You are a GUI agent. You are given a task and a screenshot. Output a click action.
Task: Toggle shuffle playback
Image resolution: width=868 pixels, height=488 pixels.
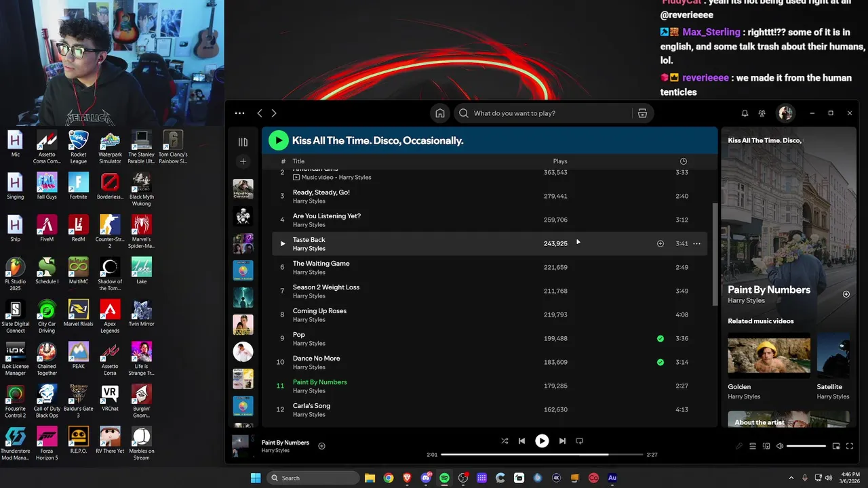pos(505,441)
